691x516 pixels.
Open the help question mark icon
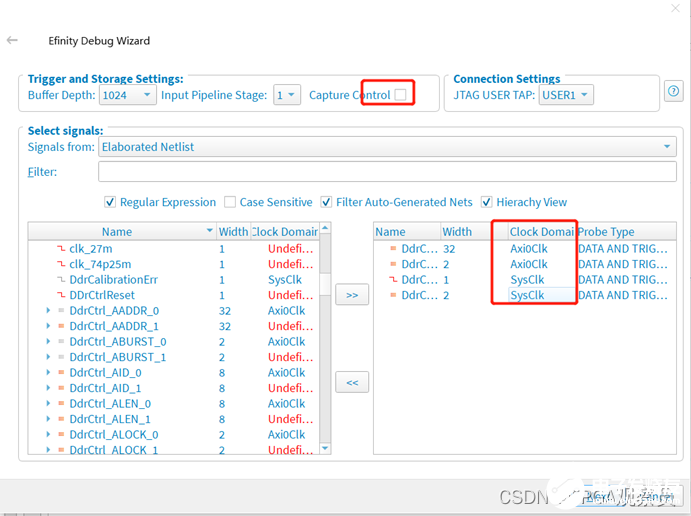pyautogui.click(x=673, y=92)
